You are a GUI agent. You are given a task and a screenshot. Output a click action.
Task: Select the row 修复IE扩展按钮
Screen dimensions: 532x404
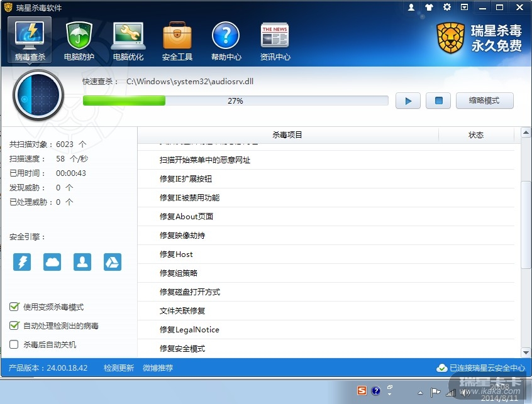[x=326, y=179]
